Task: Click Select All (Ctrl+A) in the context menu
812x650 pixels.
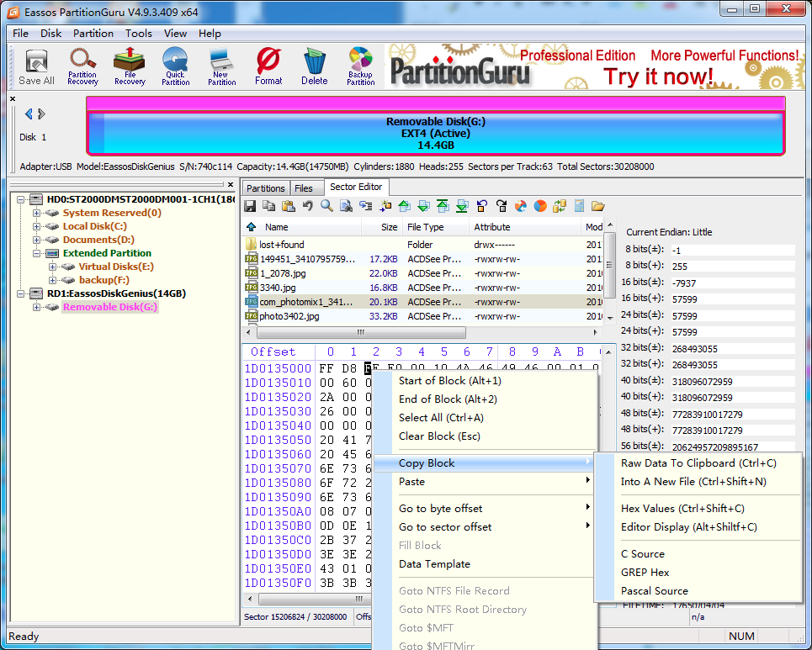Action: point(441,418)
